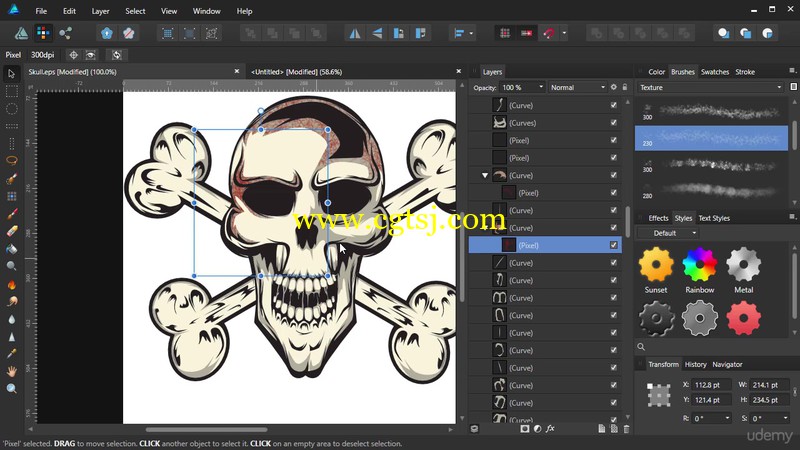Select the (Curves) layer row
This screenshot has height=450, width=800.
545,122
